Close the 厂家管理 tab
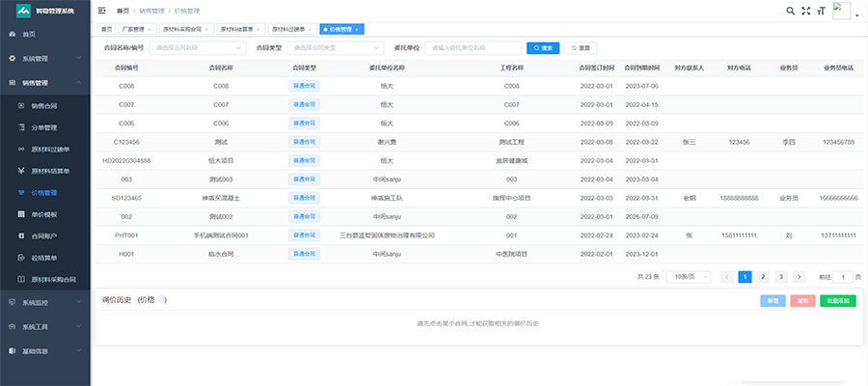Viewport: 868px width, 386px height. [x=151, y=30]
